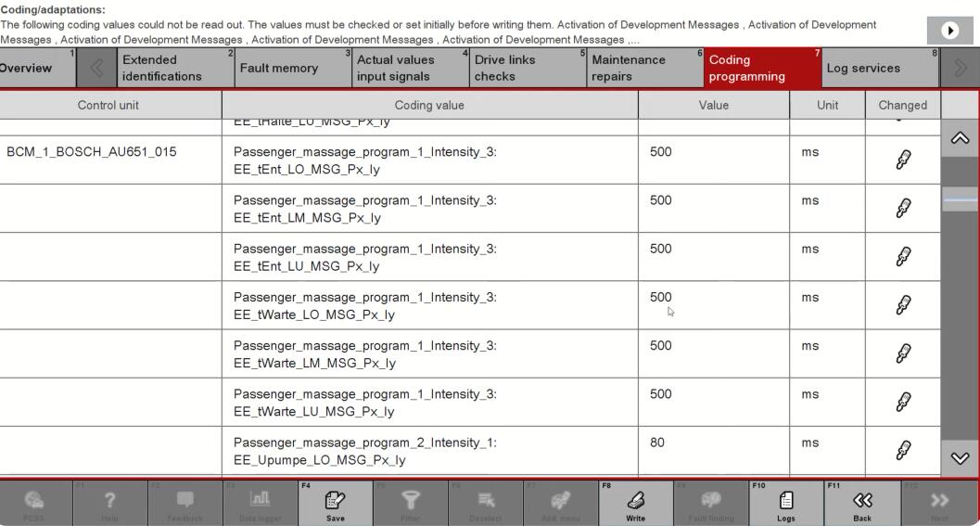Click wrench icon for EE_tWarte_LU_MSG_Px_ly row

(902, 403)
